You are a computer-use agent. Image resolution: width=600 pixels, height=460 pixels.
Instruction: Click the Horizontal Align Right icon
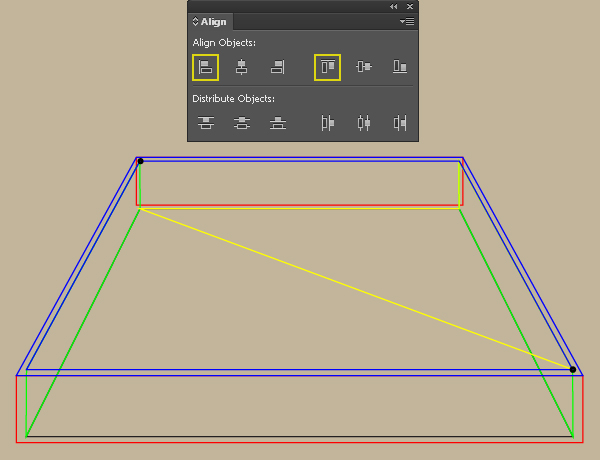[x=277, y=67]
